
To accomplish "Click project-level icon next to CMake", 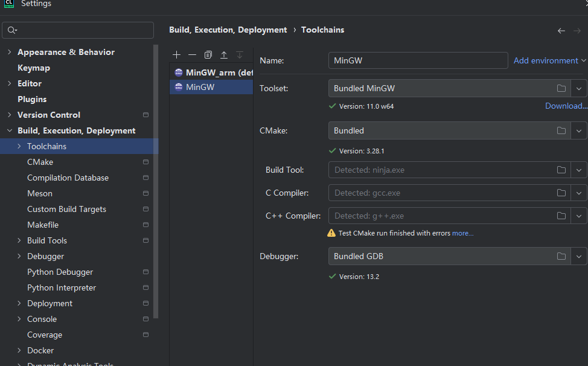I will click(146, 162).
